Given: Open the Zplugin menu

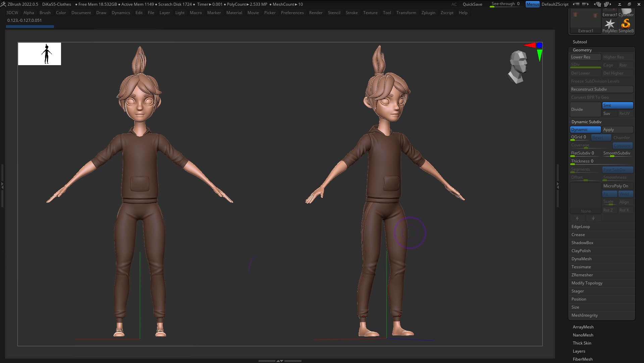Looking at the screenshot, I should click(x=428, y=12).
